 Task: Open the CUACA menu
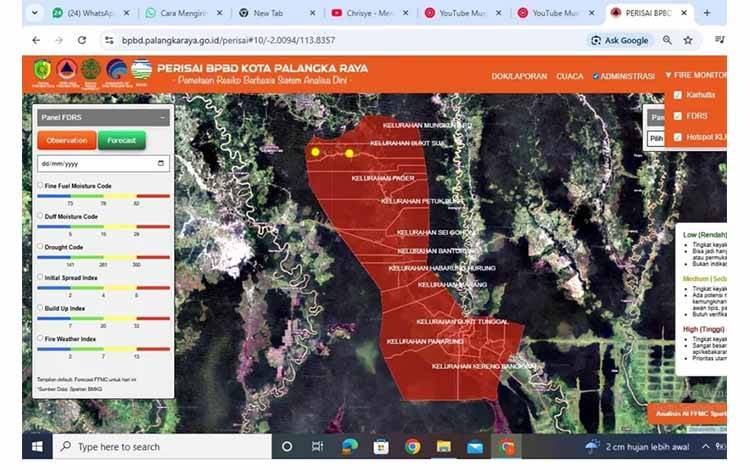[570, 77]
